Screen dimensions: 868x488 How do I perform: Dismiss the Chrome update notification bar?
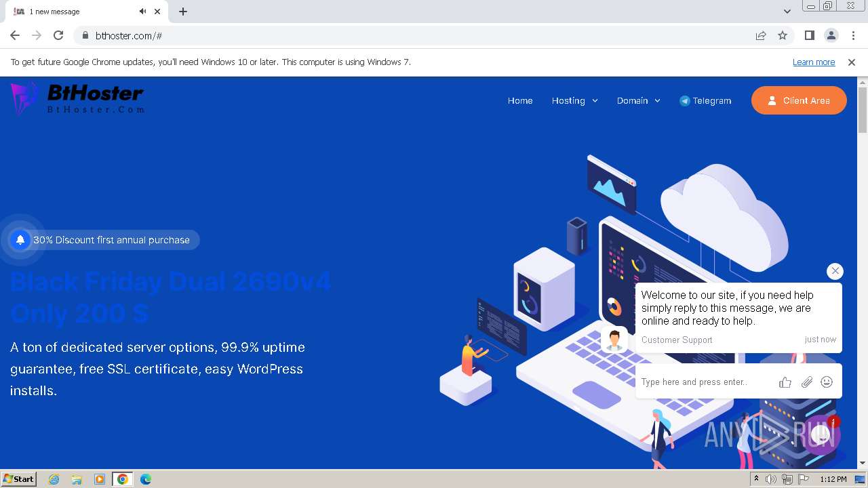coord(852,62)
